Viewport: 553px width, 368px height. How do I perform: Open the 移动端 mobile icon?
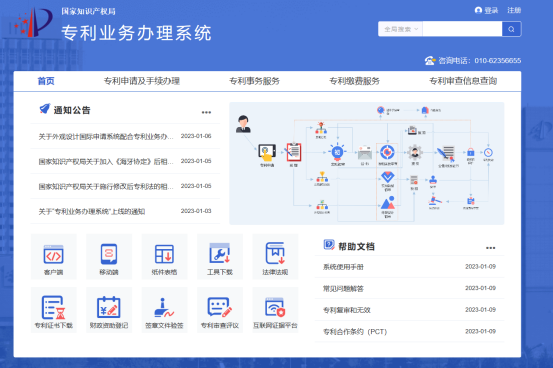pos(109,257)
